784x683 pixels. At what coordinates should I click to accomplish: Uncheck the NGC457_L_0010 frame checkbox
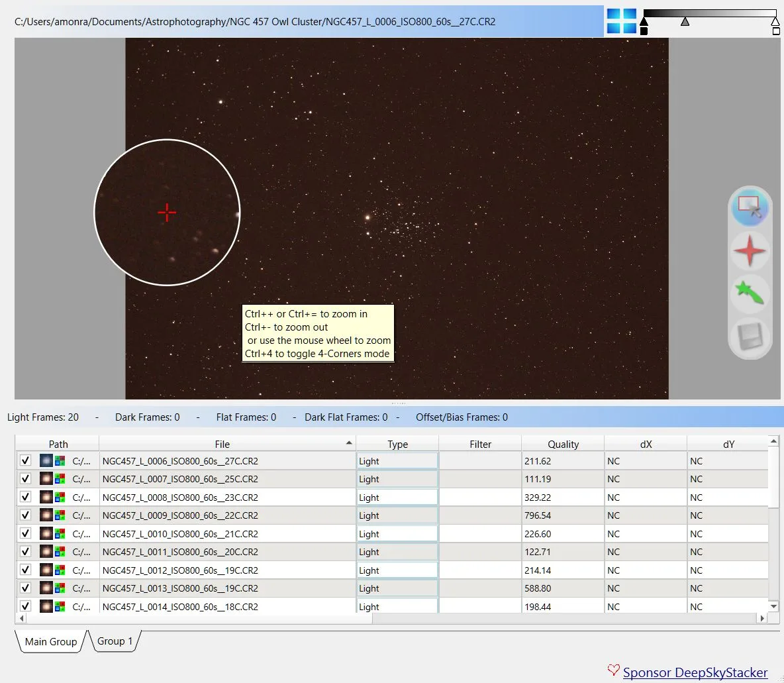(x=26, y=533)
